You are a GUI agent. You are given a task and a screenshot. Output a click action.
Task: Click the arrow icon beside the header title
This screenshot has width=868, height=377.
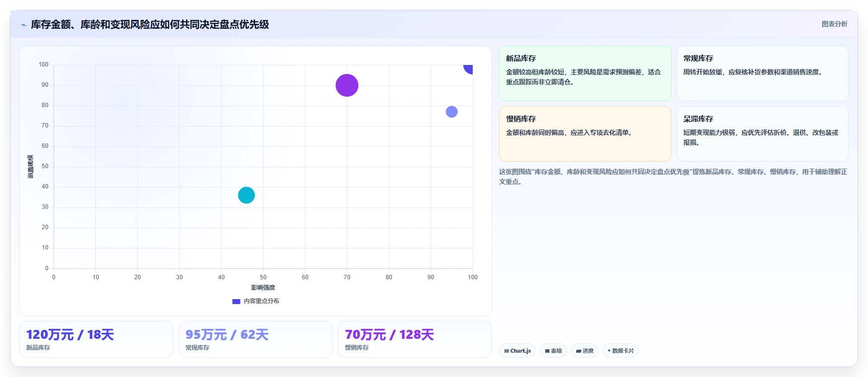pos(23,25)
